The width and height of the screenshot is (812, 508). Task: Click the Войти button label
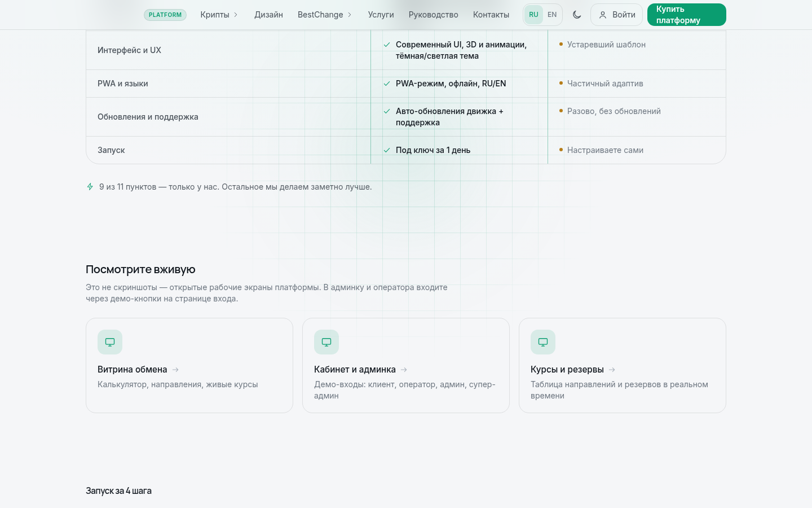point(624,15)
